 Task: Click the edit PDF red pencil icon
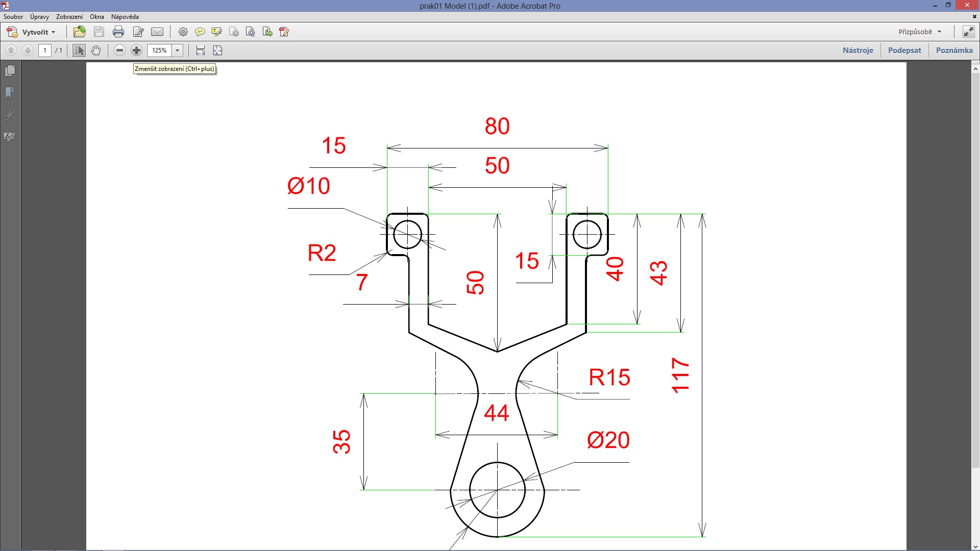pyautogui.click(x=284, y=32)
